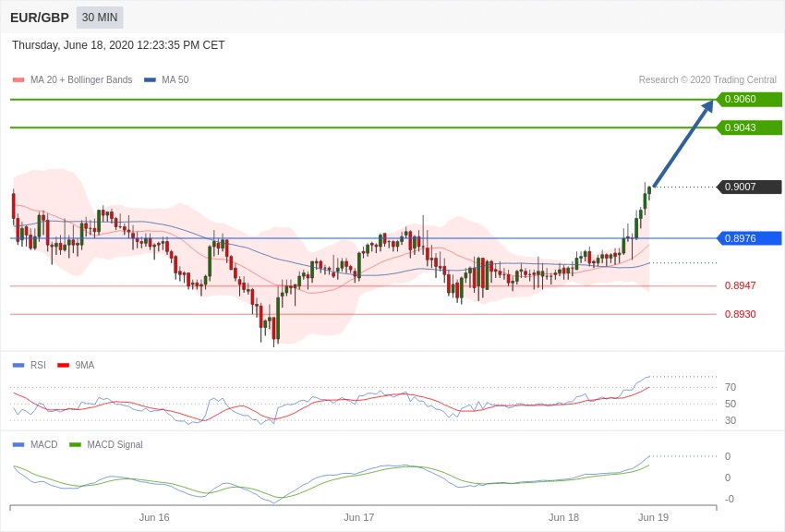Click the red 9MA legend swatch

click(64, 366)
